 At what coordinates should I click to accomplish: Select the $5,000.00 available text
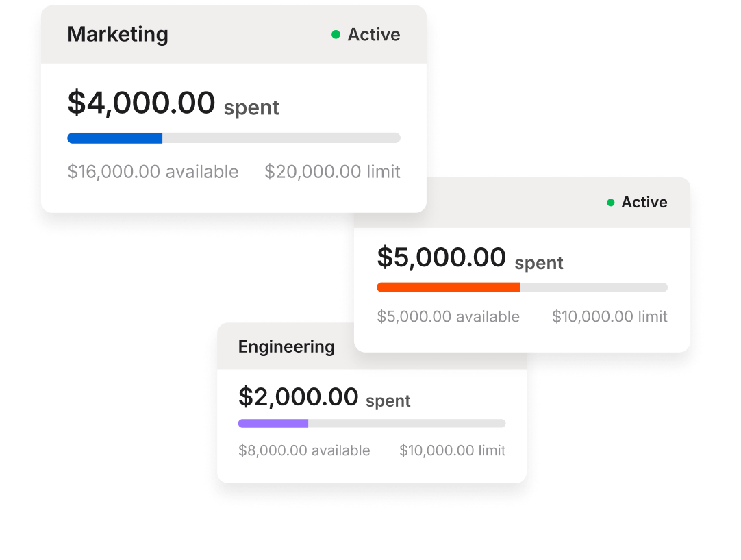point(448,317)
